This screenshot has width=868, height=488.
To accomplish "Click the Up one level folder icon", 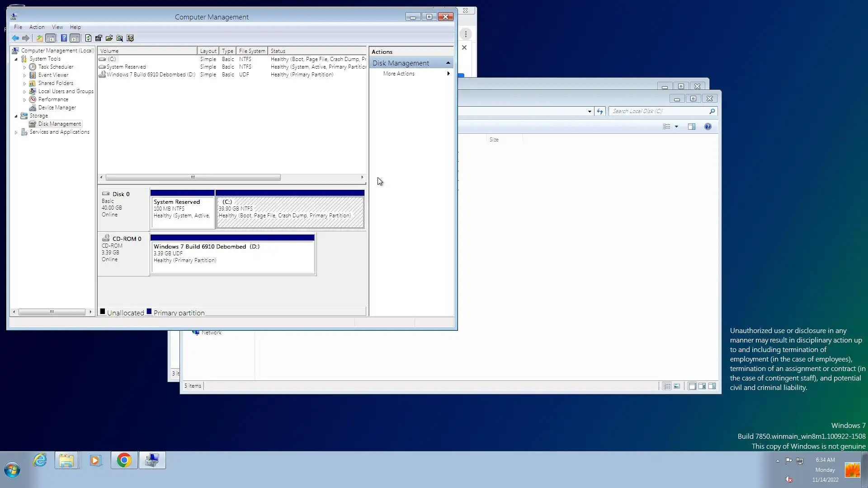I will point(40,38).
